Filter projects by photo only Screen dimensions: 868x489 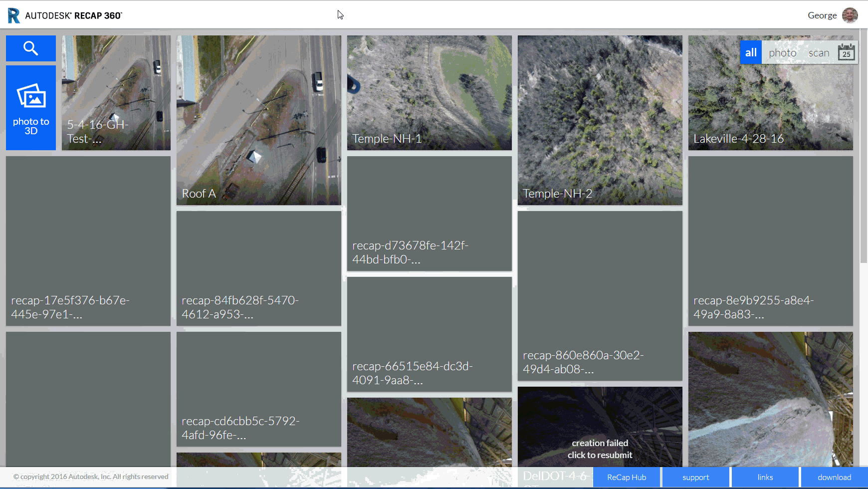click(x=782, y=52)
